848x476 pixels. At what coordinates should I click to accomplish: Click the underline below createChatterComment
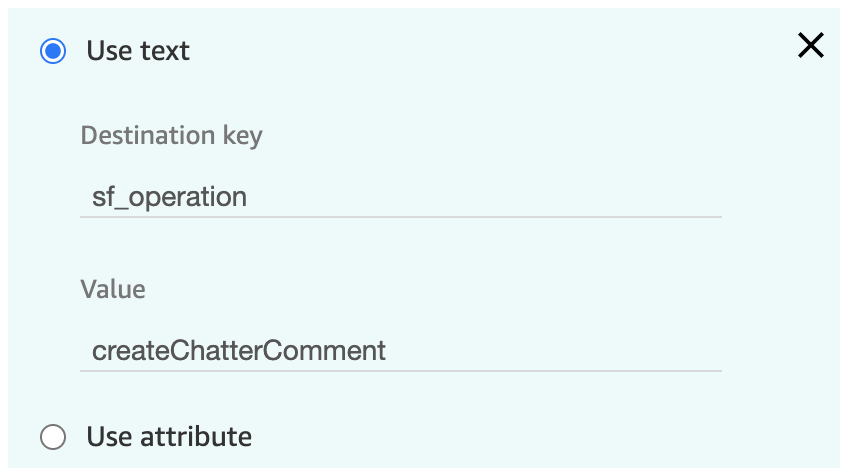(x=401, y=371)
